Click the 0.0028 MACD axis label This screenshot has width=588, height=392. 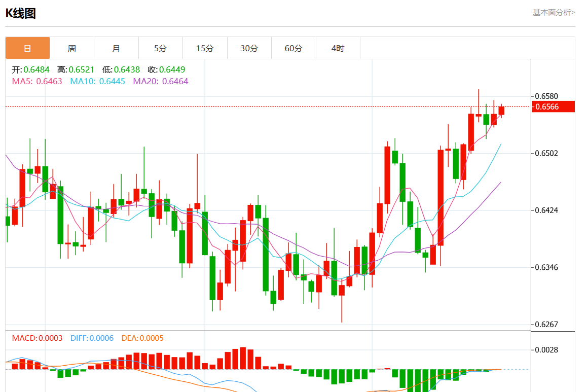546,349
